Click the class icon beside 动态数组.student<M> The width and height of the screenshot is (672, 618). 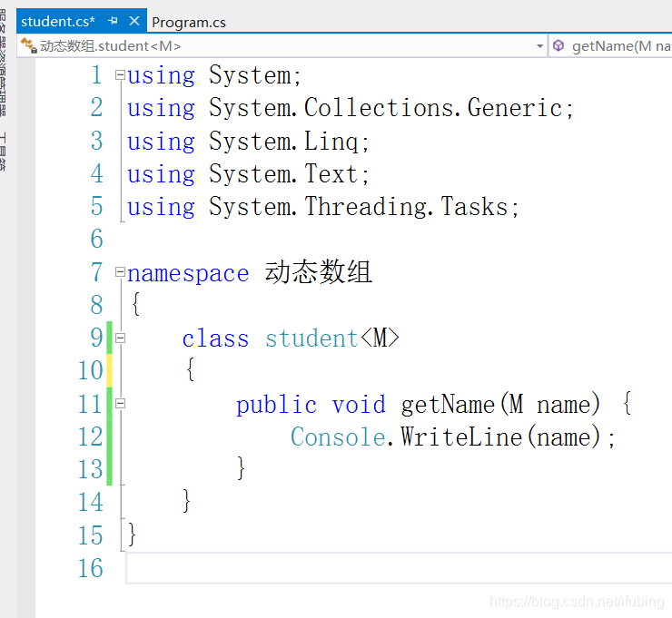click(x=29, y=45)
